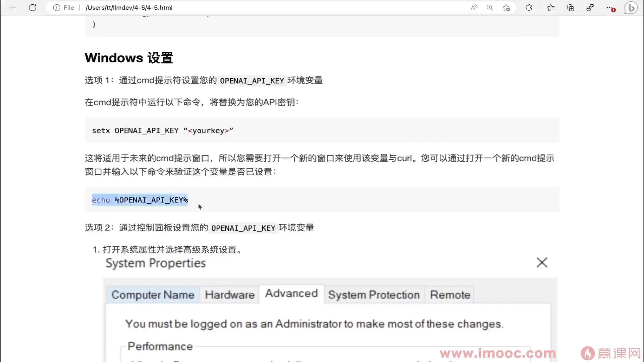Screen dimensions: 644x362
Task: Add this page to favorites
Action: (506, 7)
